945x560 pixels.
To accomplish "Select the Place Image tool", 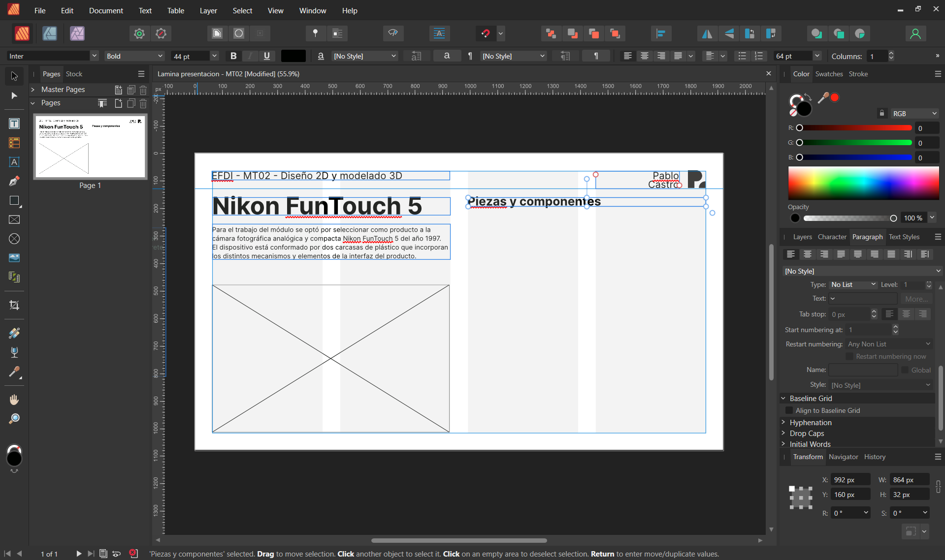I will pyautogui.click(x=14, y=258).
